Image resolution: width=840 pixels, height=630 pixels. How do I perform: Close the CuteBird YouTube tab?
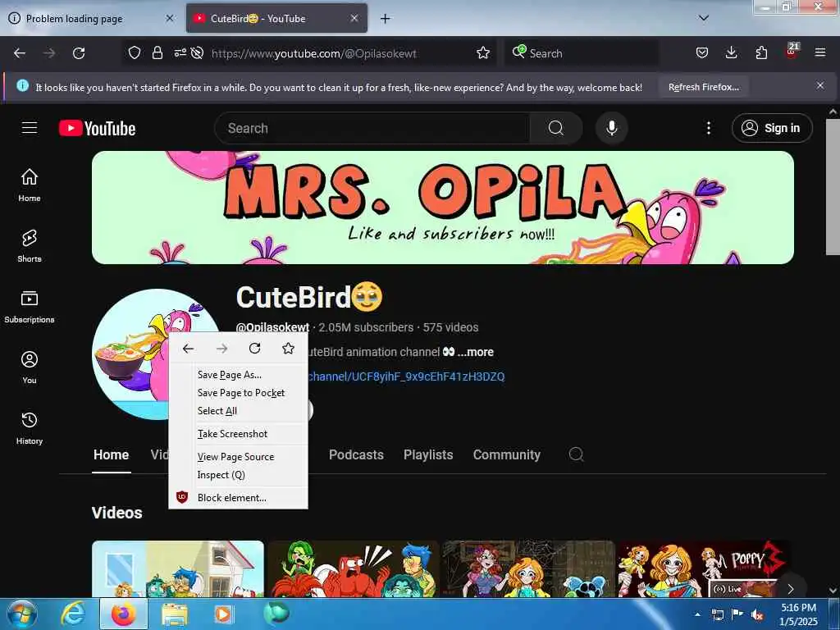coord(354,18)
